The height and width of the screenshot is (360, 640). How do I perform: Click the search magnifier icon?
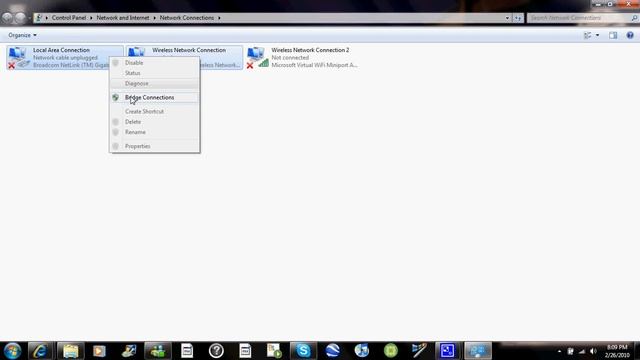634,18
